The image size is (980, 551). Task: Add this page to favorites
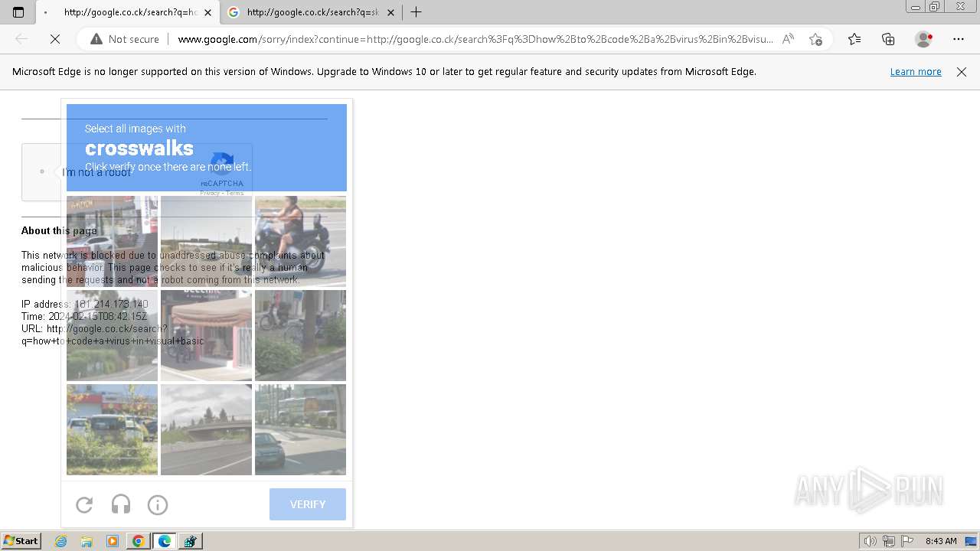(815, 39)
